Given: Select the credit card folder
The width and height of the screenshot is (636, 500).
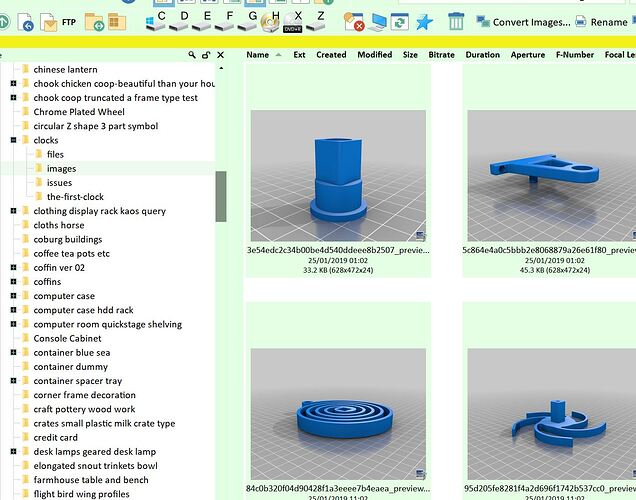Looking at the screenshot, I should click(56, 437).
